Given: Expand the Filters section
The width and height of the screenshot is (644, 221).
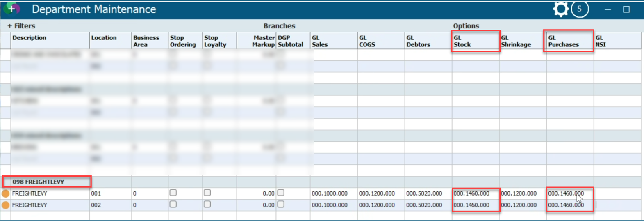Looking at the screenshot, I should pos(21,26).
